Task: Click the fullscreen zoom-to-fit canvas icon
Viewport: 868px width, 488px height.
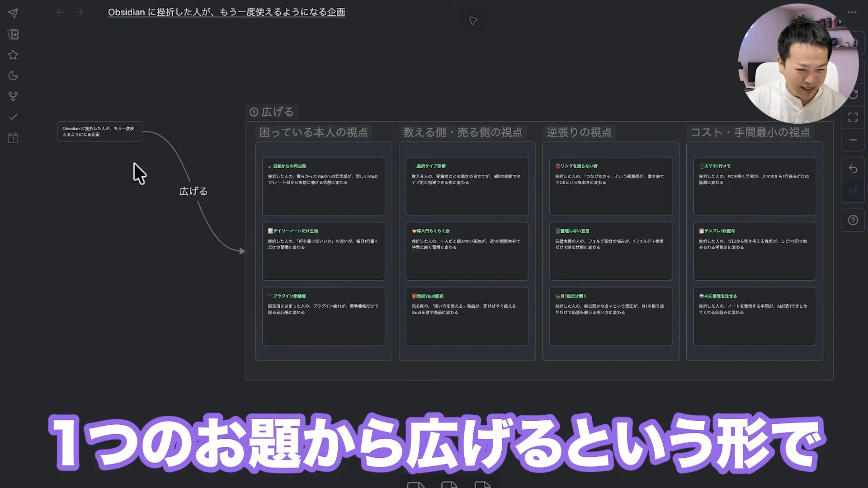Action: [x=853, y=117]
